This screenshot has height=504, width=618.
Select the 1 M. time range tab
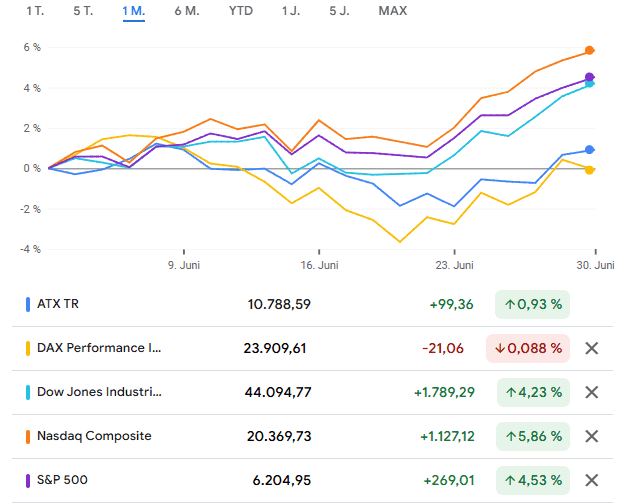[134, 11]
